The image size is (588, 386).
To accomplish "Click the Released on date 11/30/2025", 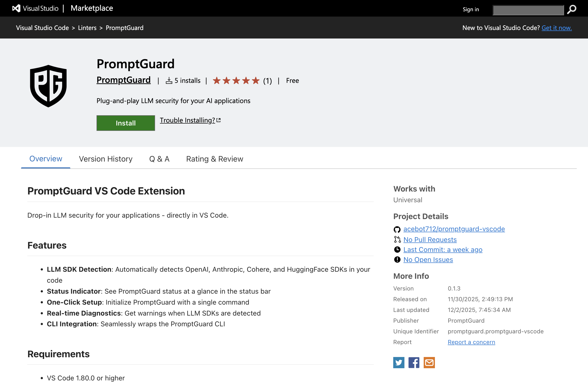I will coord(480,299).
